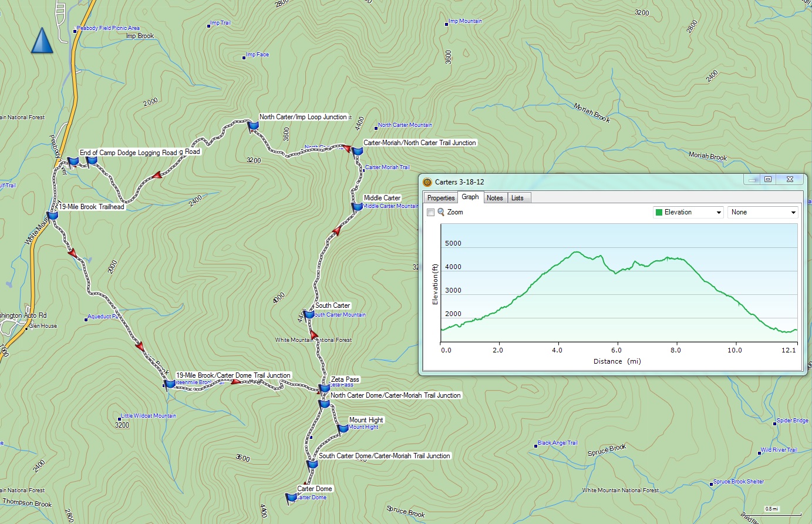Click the elevation profile peak near 4.5 miles

click(576, 253)
